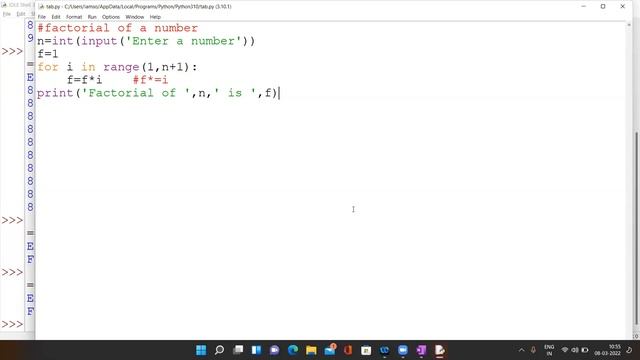Viewport: 640px width, 360px height.
Task: Open the File menu in tab.py editor
Action: pos(42,17)
